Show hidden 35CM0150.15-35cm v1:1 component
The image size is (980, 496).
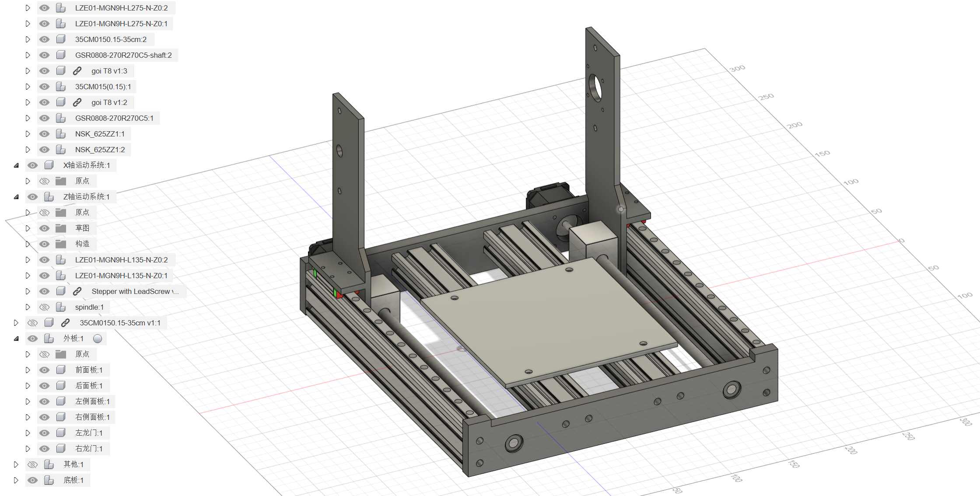pos(32,323)
